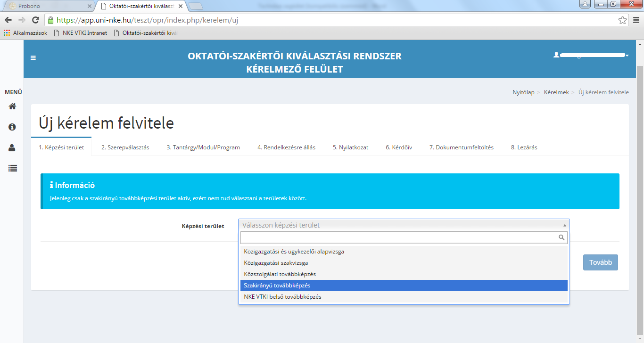Screen dimensions: 644x343
Task: Select the 3. Tantárgy/Modul/Program tab
Action: point(203,147)
